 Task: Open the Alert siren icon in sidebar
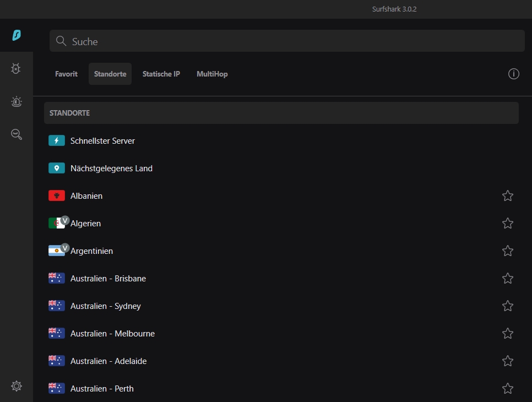[x=17, y=101]
